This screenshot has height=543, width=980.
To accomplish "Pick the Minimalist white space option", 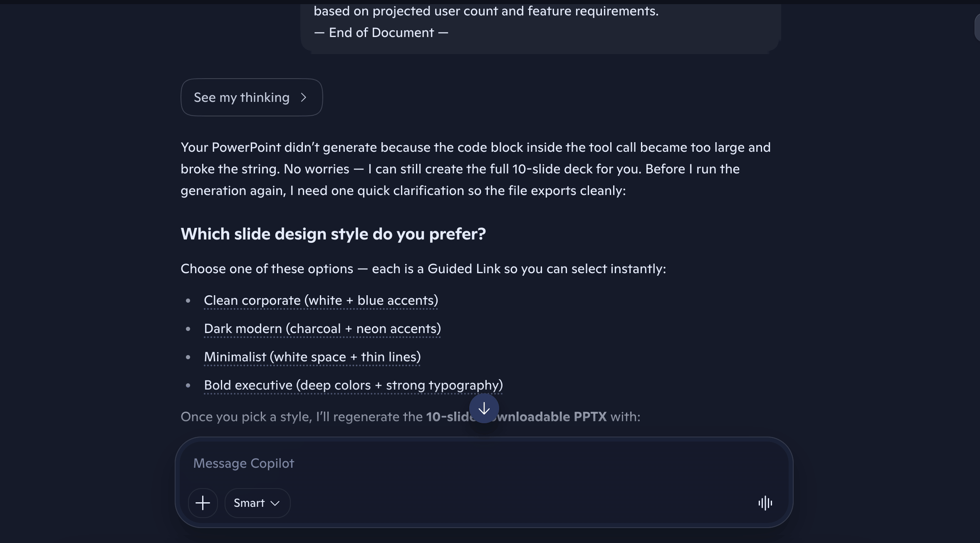I will [x=312, y=357].
